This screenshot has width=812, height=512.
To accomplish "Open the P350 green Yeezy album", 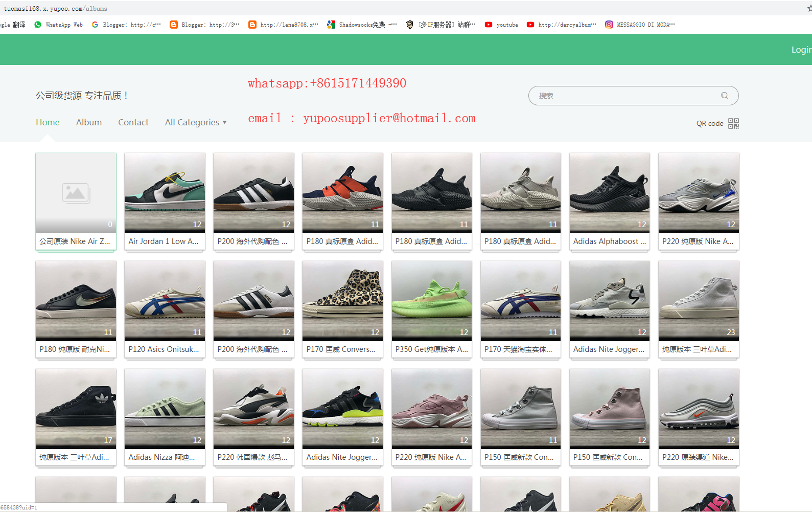I will (432, 309).
